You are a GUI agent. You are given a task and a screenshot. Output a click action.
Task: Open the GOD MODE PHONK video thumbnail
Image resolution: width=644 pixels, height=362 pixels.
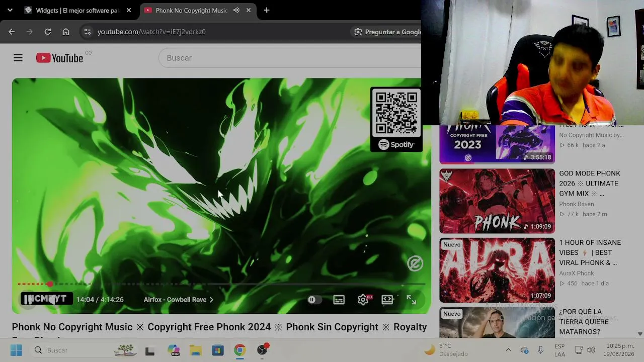point(497,201)
